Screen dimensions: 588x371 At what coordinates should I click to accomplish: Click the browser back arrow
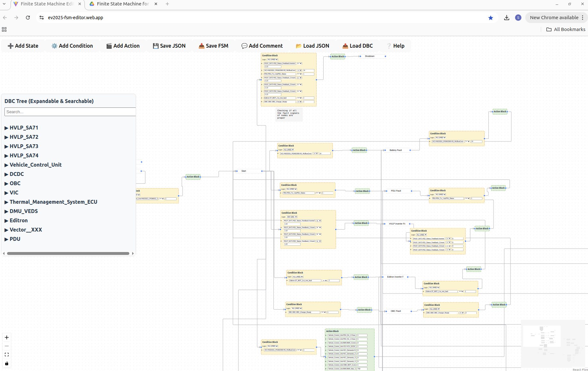[5, 18]
